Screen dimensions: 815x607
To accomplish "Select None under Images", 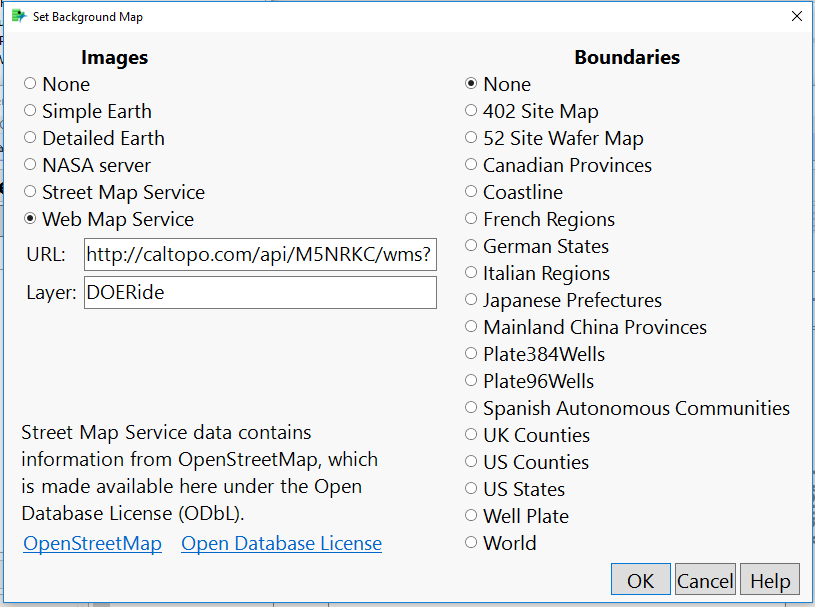I will (x=30, y=84).
